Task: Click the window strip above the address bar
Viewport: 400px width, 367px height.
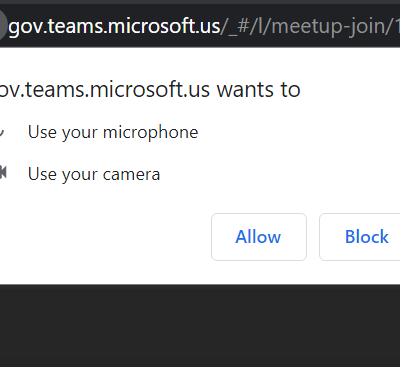Action: tap(200, 2)
